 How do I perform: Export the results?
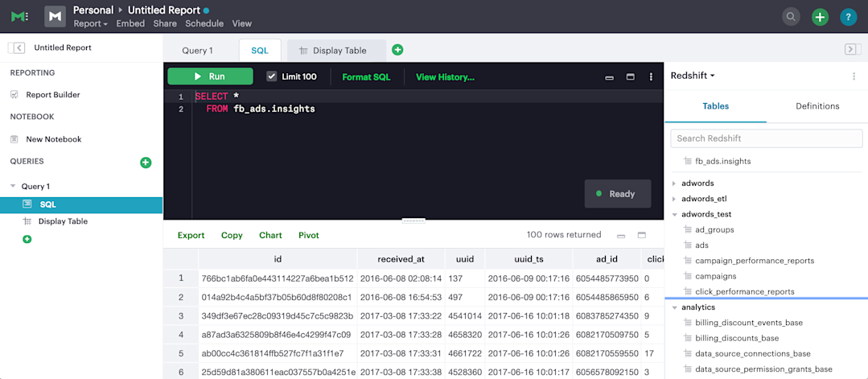pos(191,235)
